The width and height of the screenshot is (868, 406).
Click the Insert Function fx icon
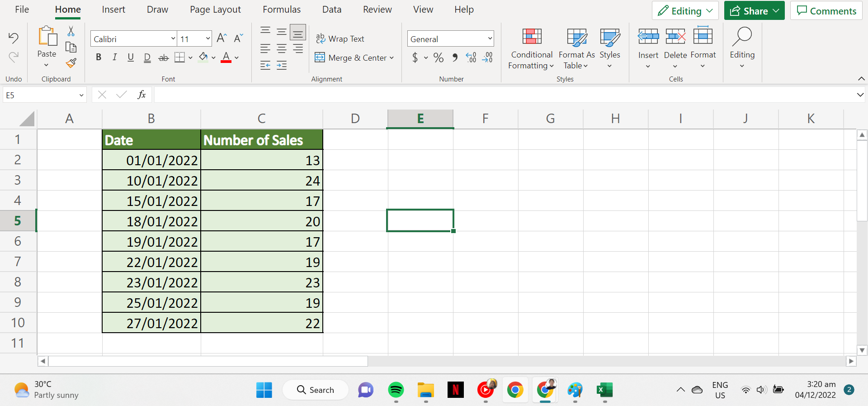142,95
